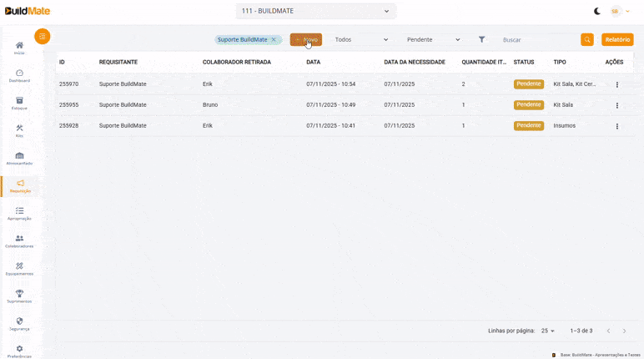644x359 pixels.
Task: Open the filter funnel icon
Action: [x=481, y=40]
